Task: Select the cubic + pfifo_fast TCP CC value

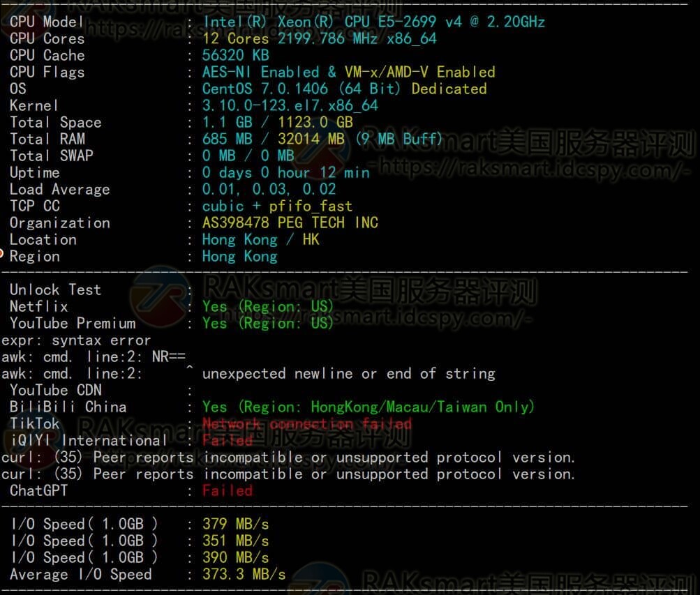Action: pyautogui.click(x=277, y=206)
